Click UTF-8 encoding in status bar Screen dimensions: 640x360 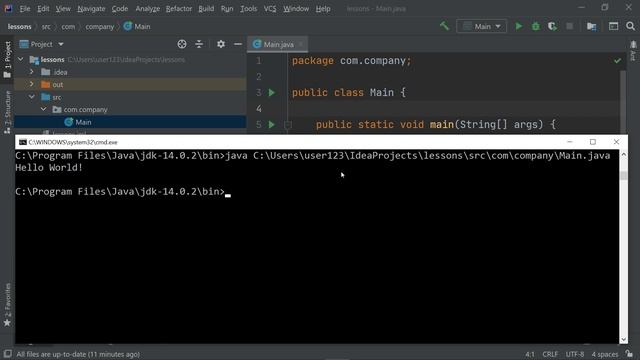575,354
